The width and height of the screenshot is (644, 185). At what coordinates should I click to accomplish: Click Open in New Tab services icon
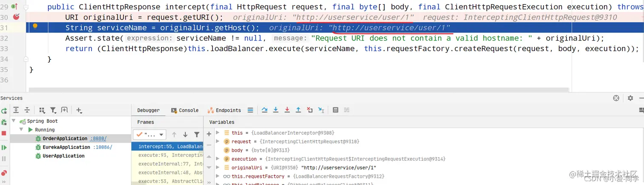[x=64, y=110]
